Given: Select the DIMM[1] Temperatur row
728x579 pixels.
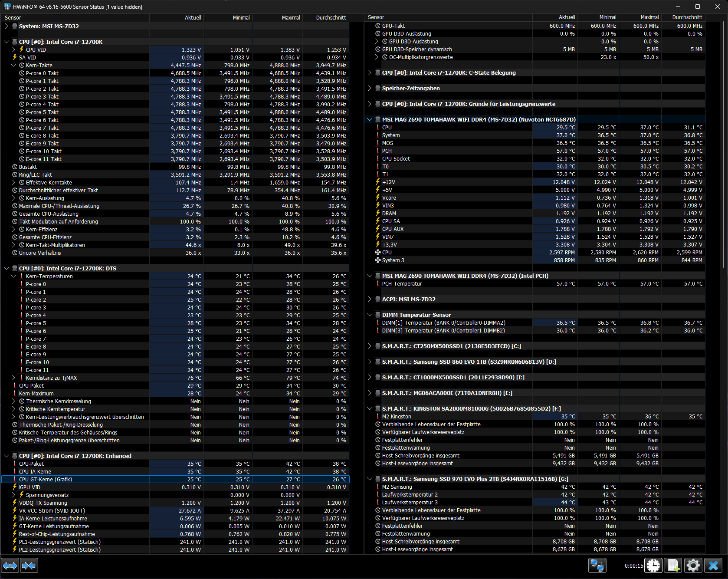Looking at the screenshot, I should pyautogui.click(x=535, y=323).
